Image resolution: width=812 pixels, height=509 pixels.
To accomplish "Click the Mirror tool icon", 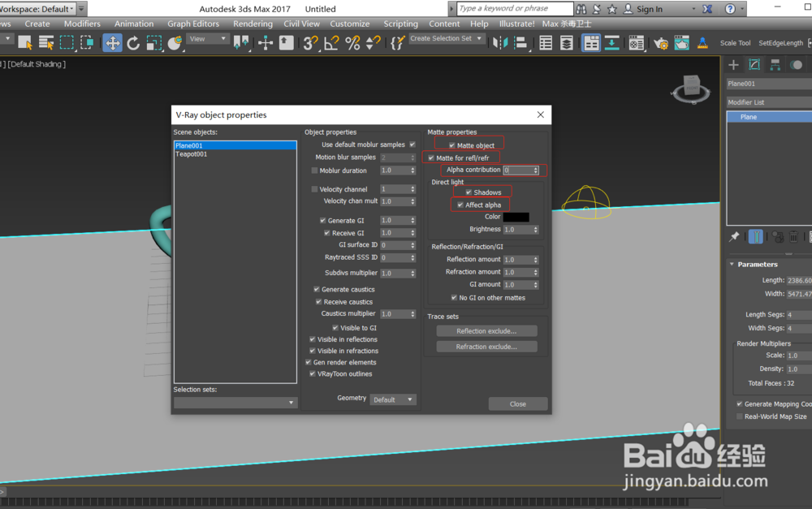I will (x=500, y=42).
